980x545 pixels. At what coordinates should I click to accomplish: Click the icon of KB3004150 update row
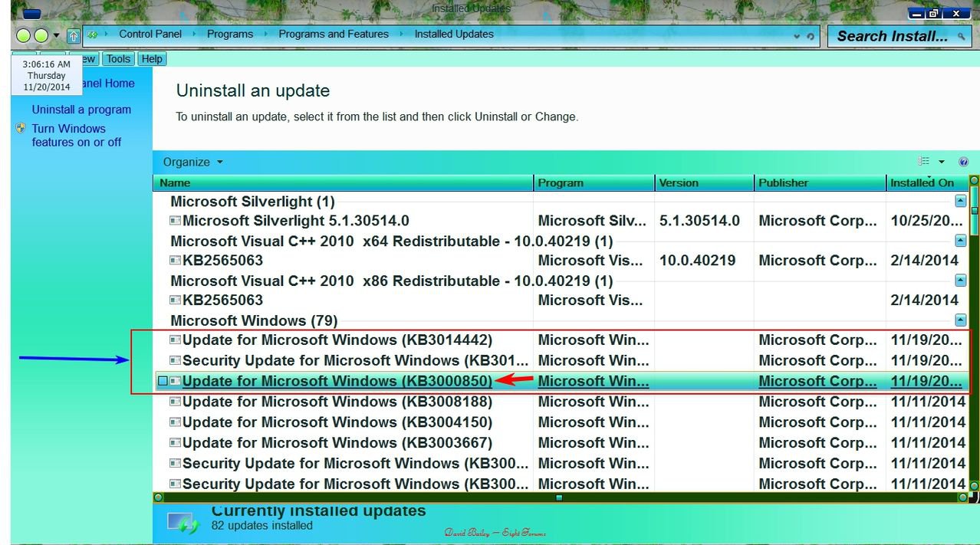coord(175,422)
